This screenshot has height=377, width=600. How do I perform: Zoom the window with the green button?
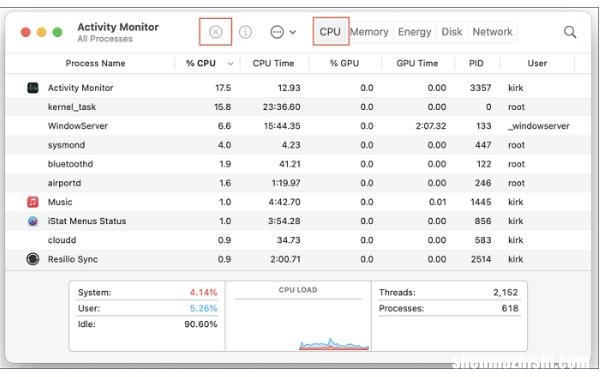pyautogui.click(x=57, y=32)
